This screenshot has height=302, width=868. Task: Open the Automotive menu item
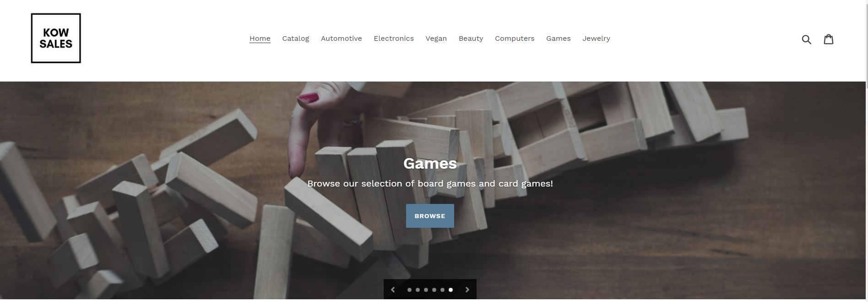click(341, 38)
